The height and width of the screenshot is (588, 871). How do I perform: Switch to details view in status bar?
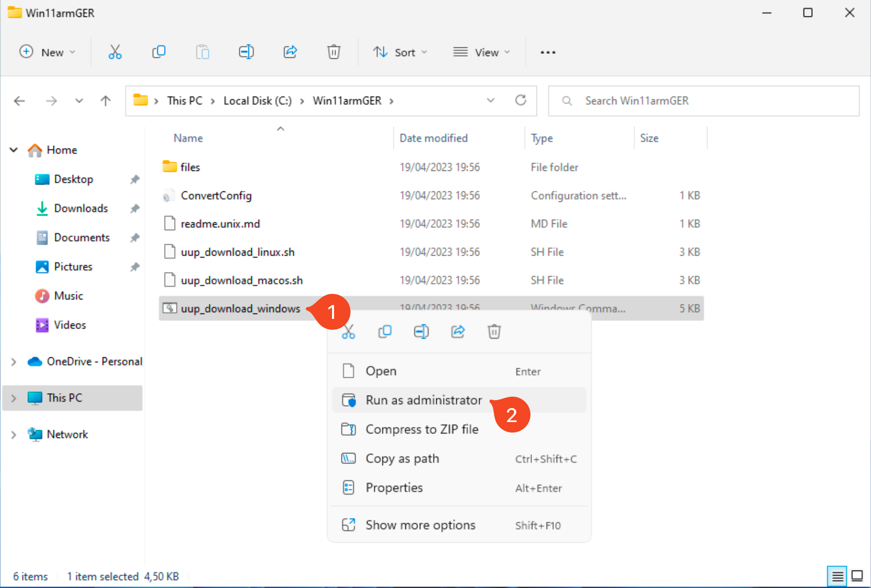837,576
